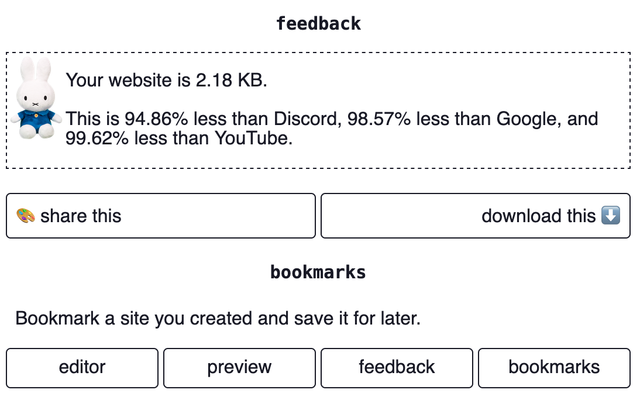Click the share this button
This screenshot has height=394, width=640.
point(161,216)
